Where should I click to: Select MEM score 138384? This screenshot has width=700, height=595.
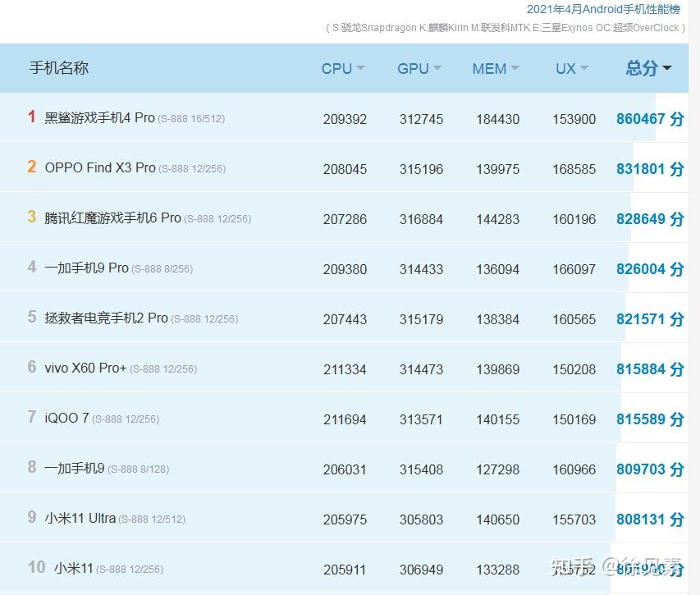point(498,319)
